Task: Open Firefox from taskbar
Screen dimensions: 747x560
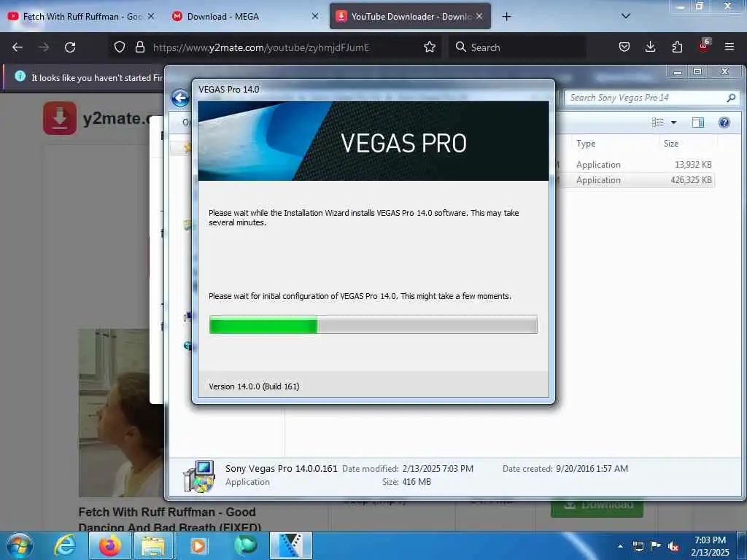Action: click(109, 545)
